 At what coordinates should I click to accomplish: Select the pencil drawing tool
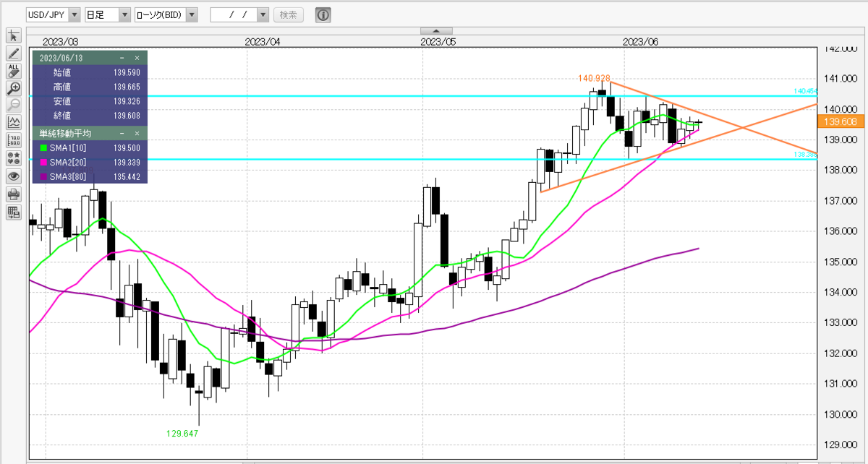[13, 53]
